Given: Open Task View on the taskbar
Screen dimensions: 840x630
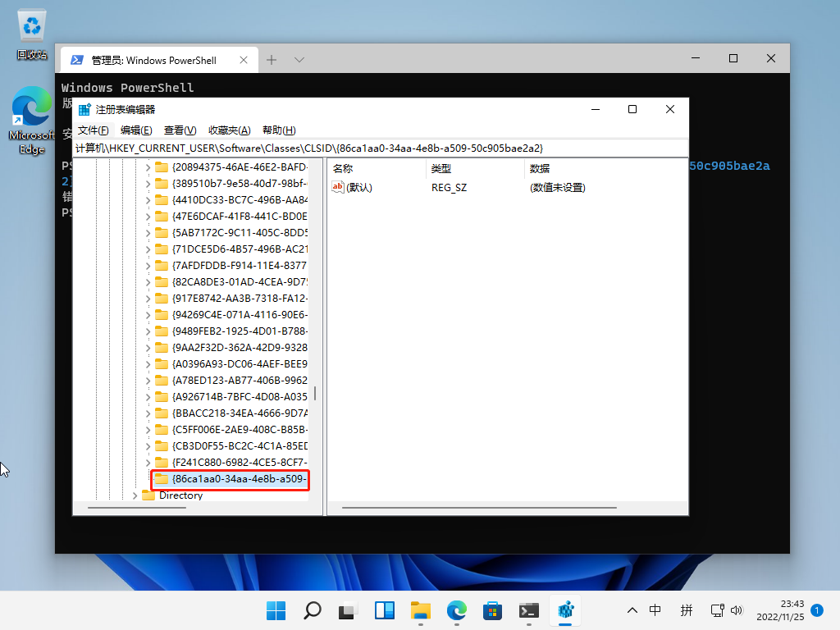Looking at the screenshot, I should tap(348, 610).
